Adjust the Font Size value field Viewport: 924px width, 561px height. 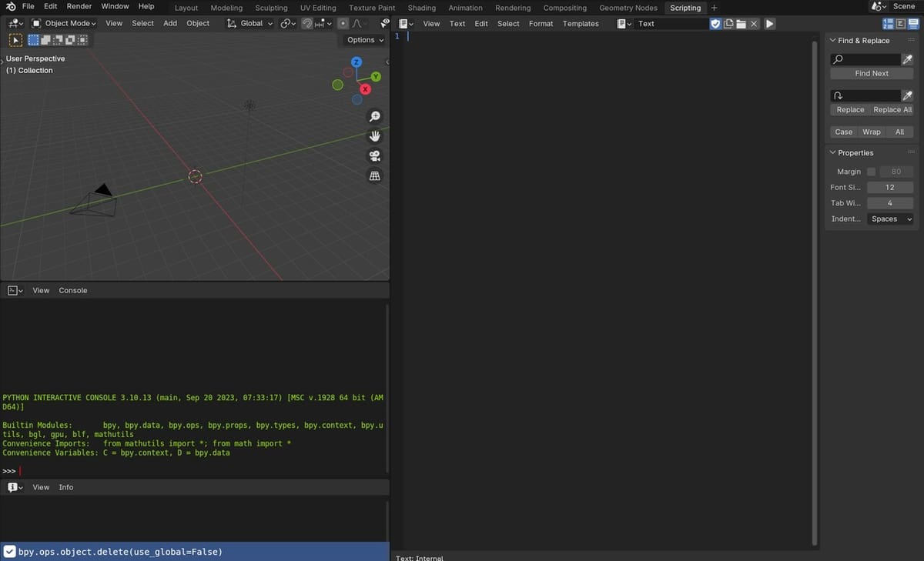click(890, 188)
